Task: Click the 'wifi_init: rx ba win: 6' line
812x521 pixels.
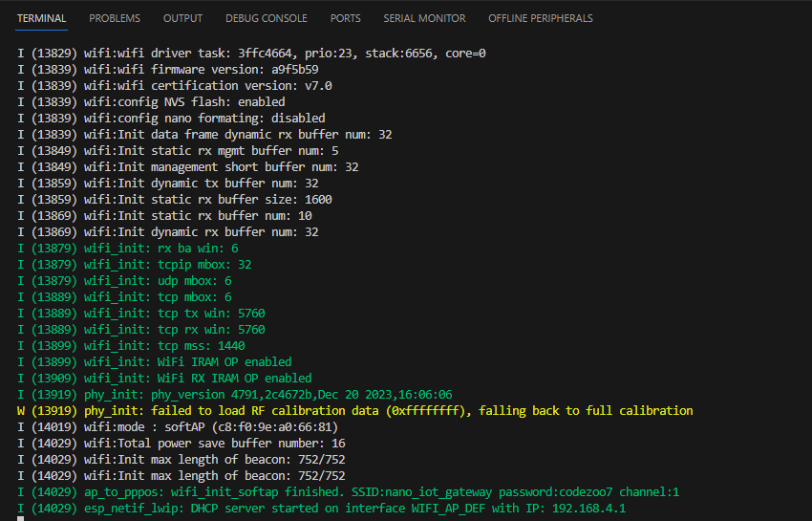Action: [x=128, y=249]
